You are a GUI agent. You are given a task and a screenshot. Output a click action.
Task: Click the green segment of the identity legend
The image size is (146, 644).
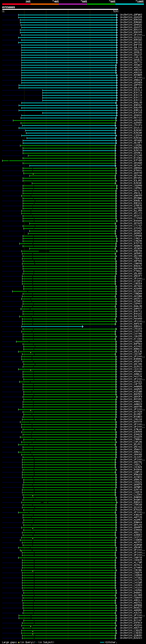click(101, 4)
